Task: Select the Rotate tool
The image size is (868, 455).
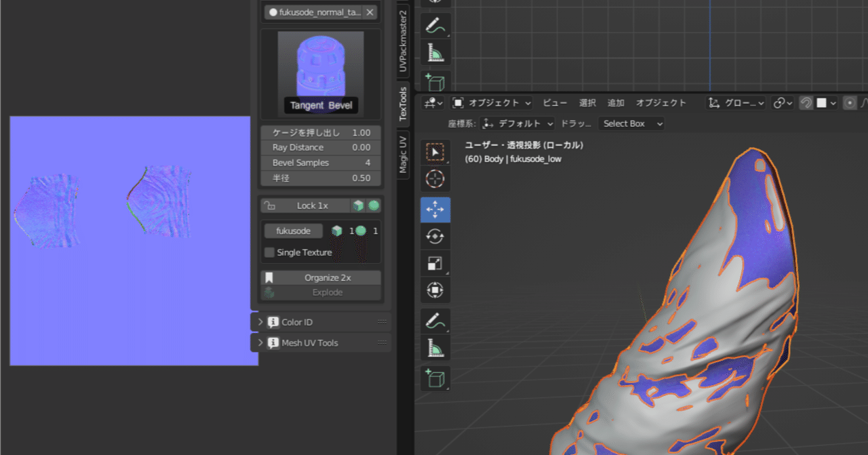Action: (435, 236)
